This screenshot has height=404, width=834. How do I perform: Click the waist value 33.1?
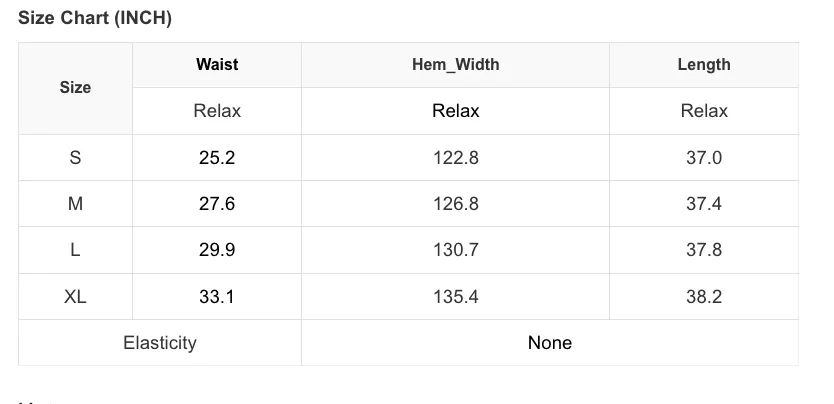pos(217,297)
